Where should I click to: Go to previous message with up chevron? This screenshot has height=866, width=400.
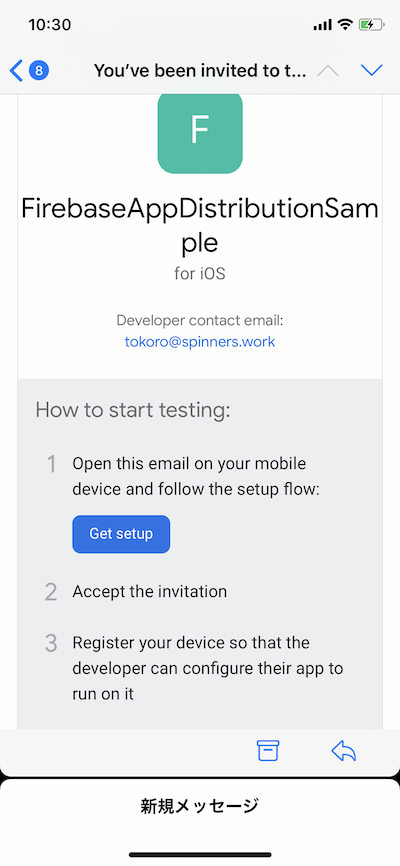pyautogui.click(x=328, y=71)
